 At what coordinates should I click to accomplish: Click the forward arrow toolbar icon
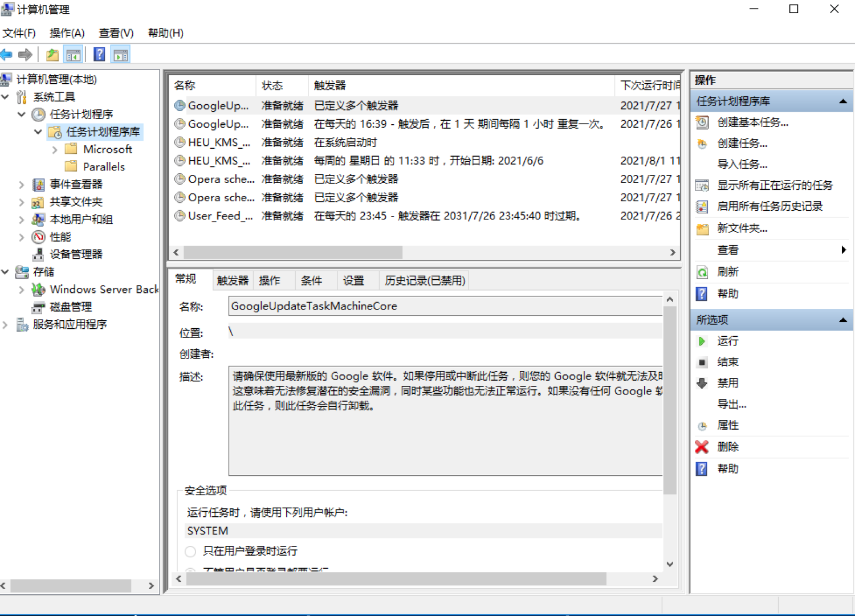25,55
